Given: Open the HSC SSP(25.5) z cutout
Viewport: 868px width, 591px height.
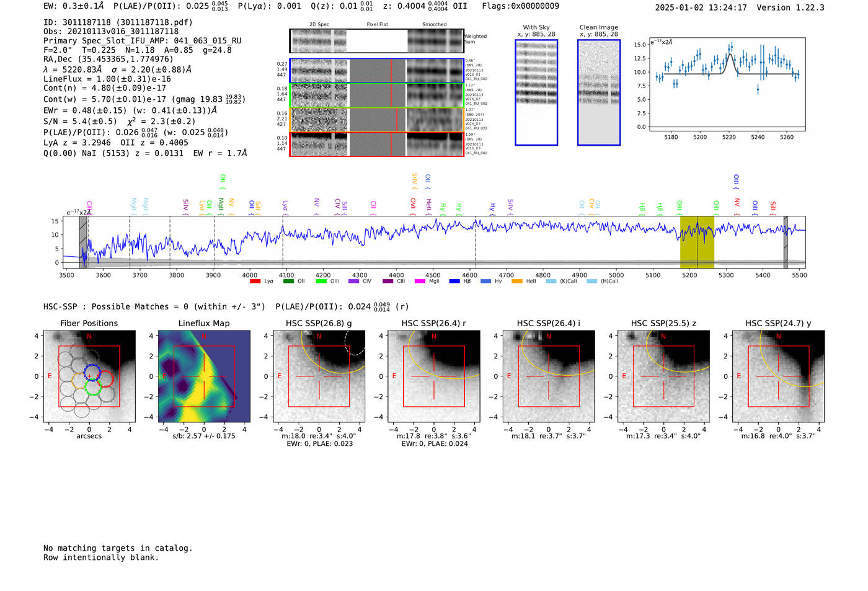Looking at the screenshot, I should [663, 376].
